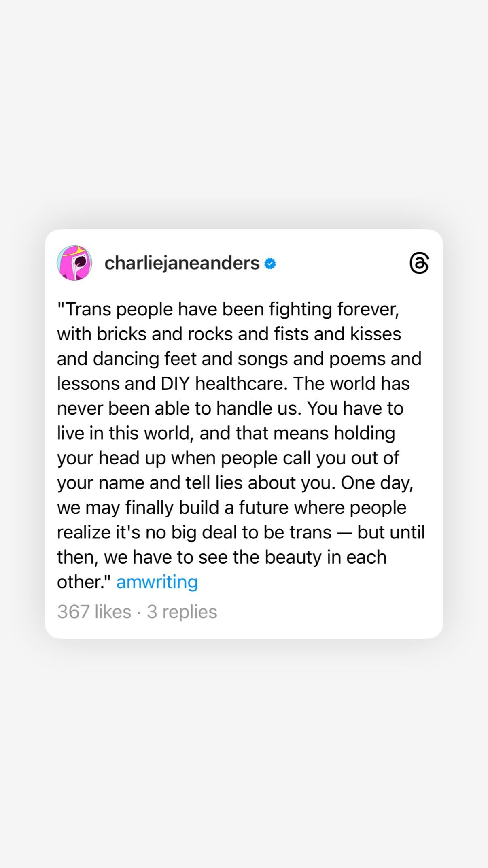Click the empty gray area above the post card
The height and width of the screenshot is (868, 488).
click(x=244, y=113)
